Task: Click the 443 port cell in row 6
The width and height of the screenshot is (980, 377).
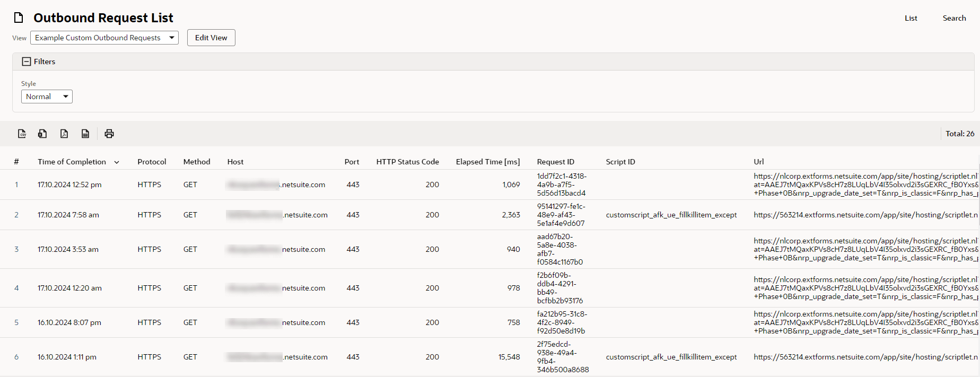Action: [353, 357]
